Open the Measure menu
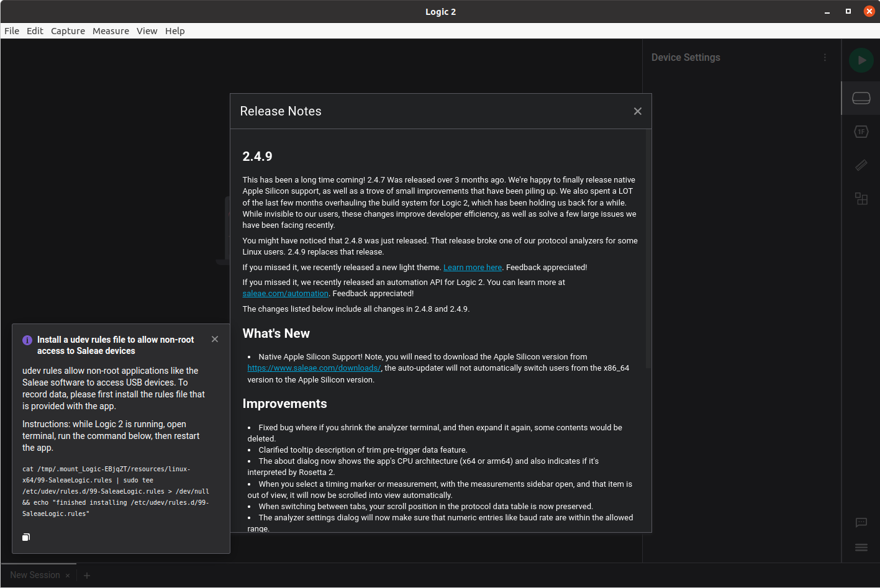The image size is (880, 588). point(111,31)
